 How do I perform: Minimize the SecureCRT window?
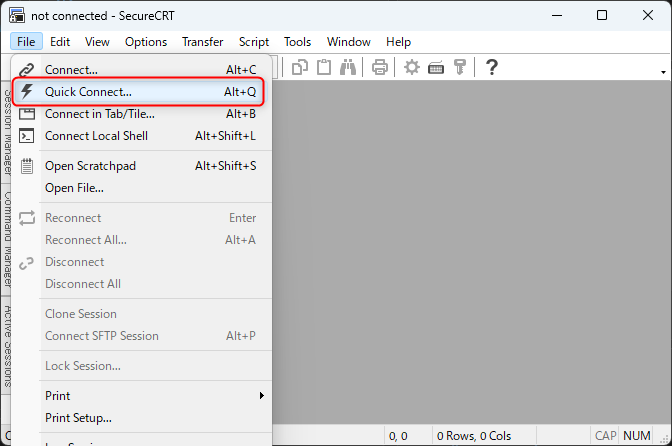pyautogui.click(x=557, y=15)
